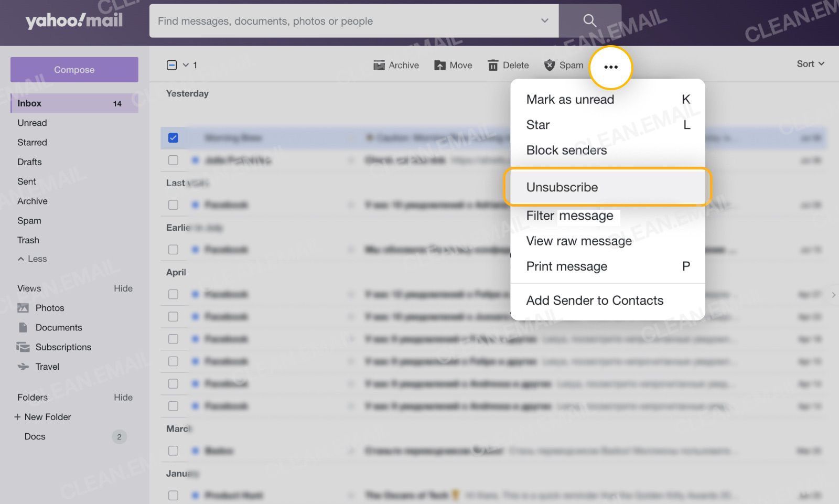The height and width of the screenshot is (504, 839).
Task: Click the search magnifier icon
Action: pos(589,21)
